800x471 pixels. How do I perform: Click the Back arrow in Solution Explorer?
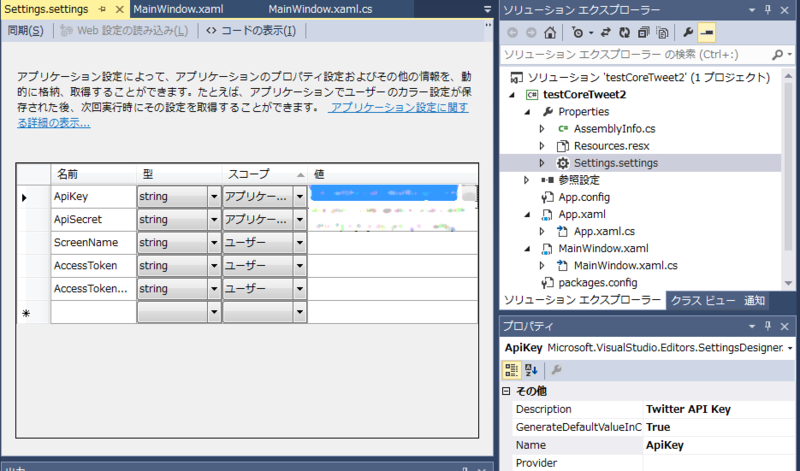[512, 33]
